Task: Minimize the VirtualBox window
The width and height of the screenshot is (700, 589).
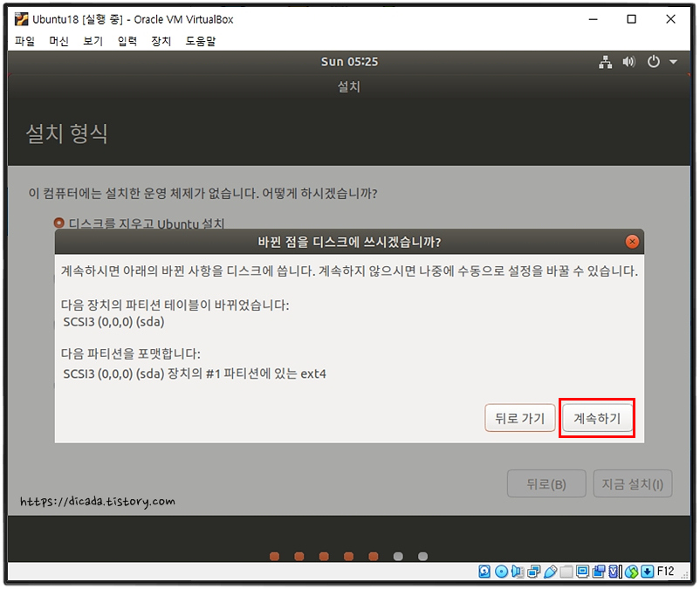Action: coord(593,19)
